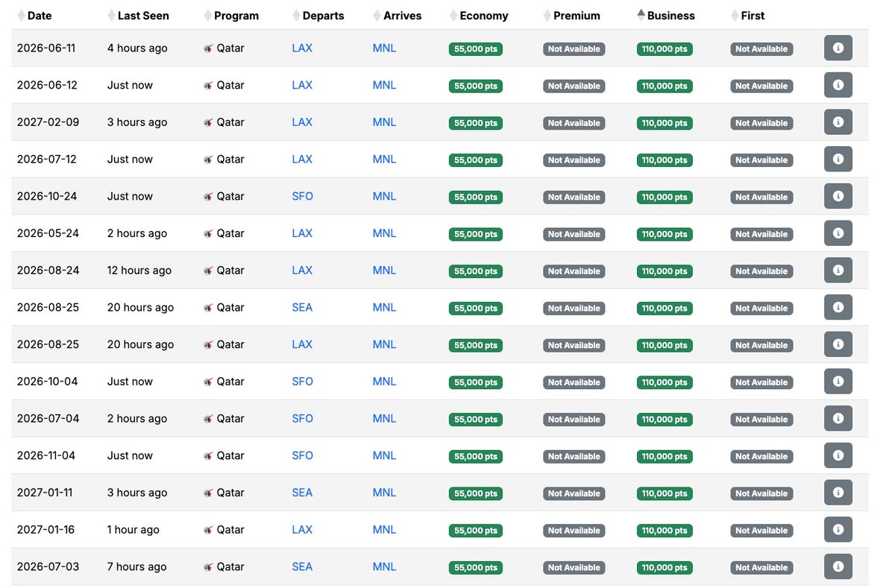Open info for the 2027-02-09 flight

pyautogui.click(x=838, y=122)
